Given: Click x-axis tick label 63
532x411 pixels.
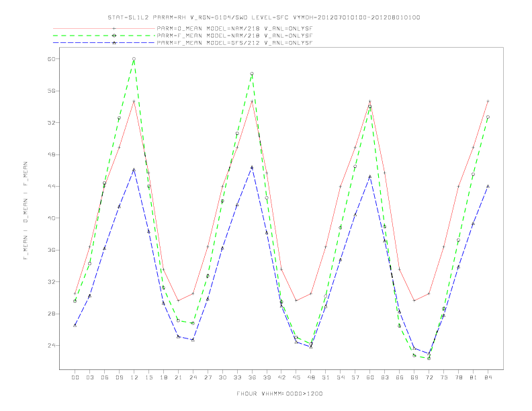Looking at the screenshot, I should pyautogui.click(x=385, y=377).
